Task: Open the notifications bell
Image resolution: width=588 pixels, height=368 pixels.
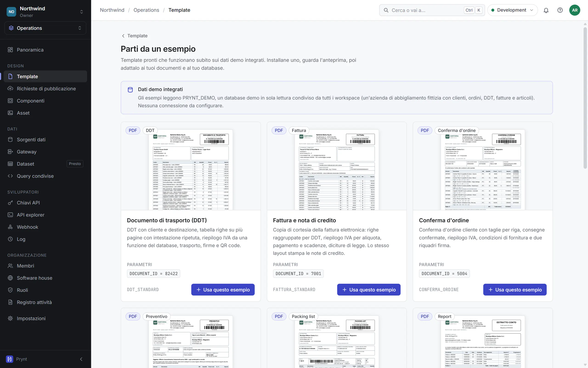Action: pyautogui.click(x=546, y=10)
